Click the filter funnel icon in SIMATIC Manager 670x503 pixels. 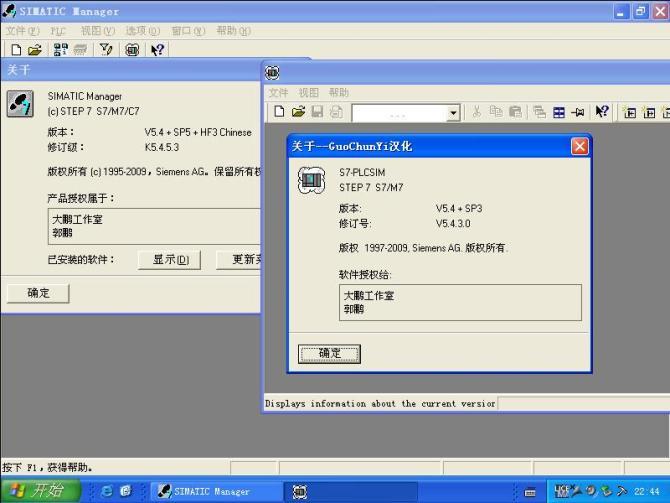106,50
